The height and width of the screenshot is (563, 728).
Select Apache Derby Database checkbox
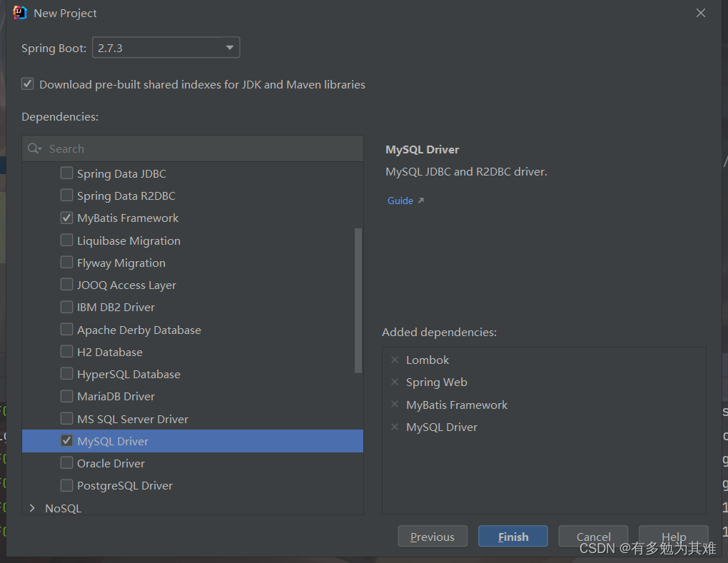(x=66, y=329)
